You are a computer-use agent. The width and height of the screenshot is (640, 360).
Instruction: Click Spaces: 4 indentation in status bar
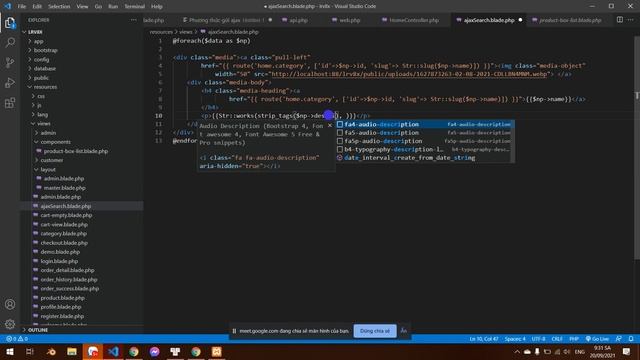click(x=515, y=339)
